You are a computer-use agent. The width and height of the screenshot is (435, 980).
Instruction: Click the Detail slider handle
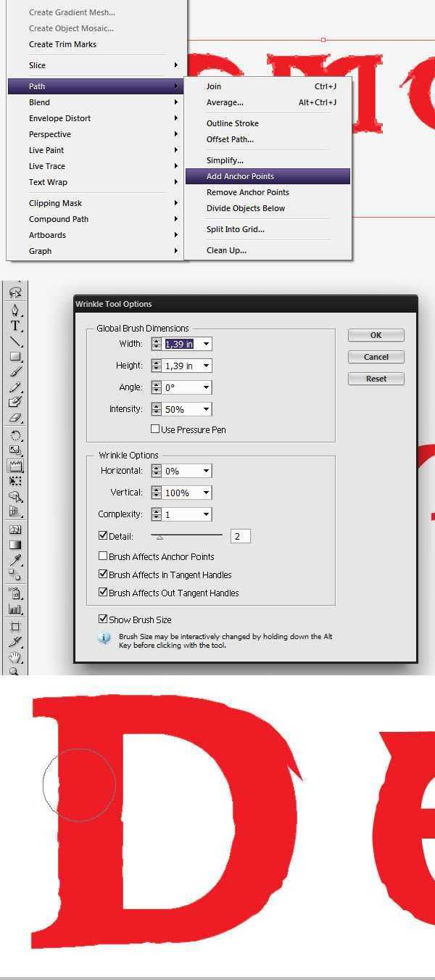(159, 538)
